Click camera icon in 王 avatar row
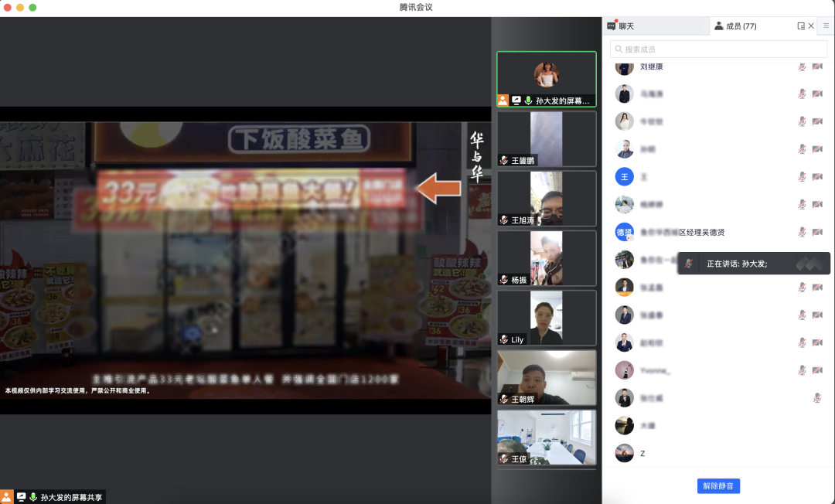The height and width of the screenshot is (504, 835). [817, 177]
